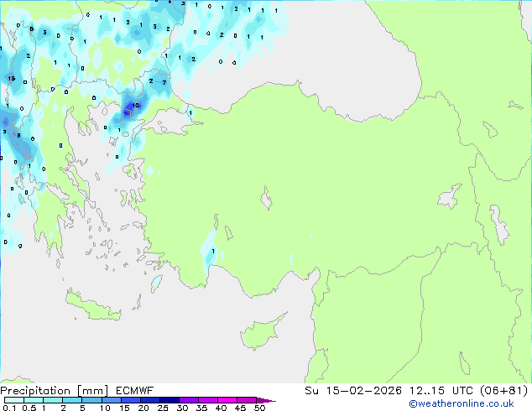Click the '50' legend scale label
Image resolution: width=532 pixels, height=411 pixels.
pos(259,408)
